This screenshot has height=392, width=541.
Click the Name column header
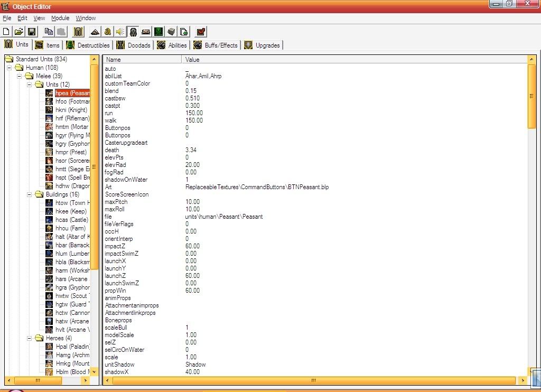pos(142,60)
